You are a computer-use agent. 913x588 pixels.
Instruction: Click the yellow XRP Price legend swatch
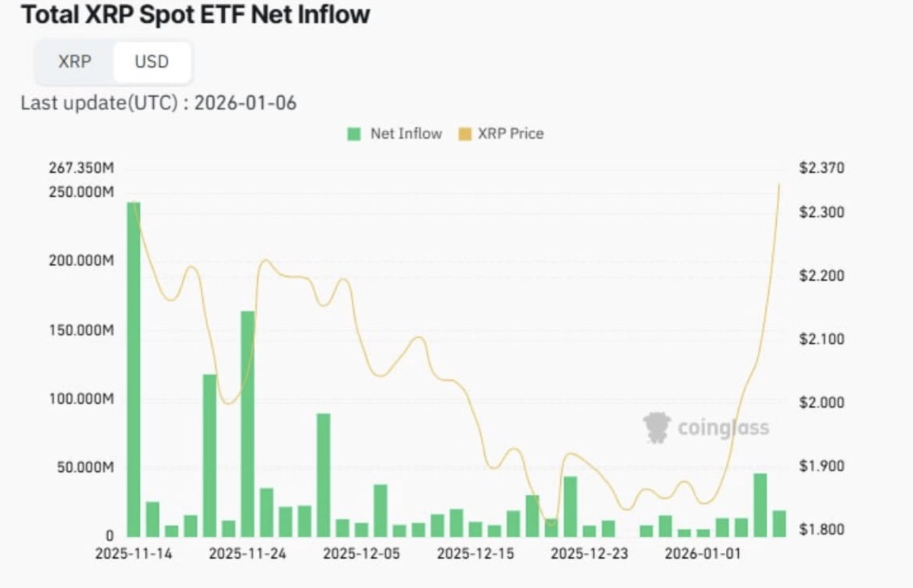coord(464,134)
